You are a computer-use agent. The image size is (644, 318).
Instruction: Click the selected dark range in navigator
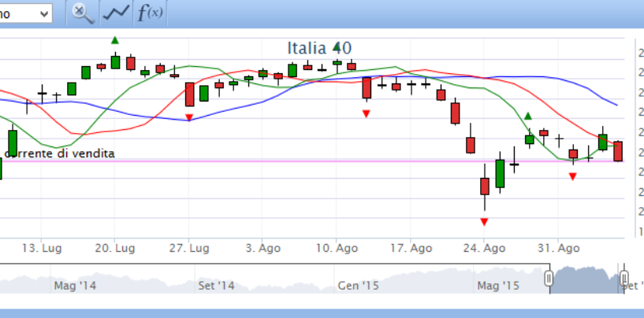tap(586, 280)
